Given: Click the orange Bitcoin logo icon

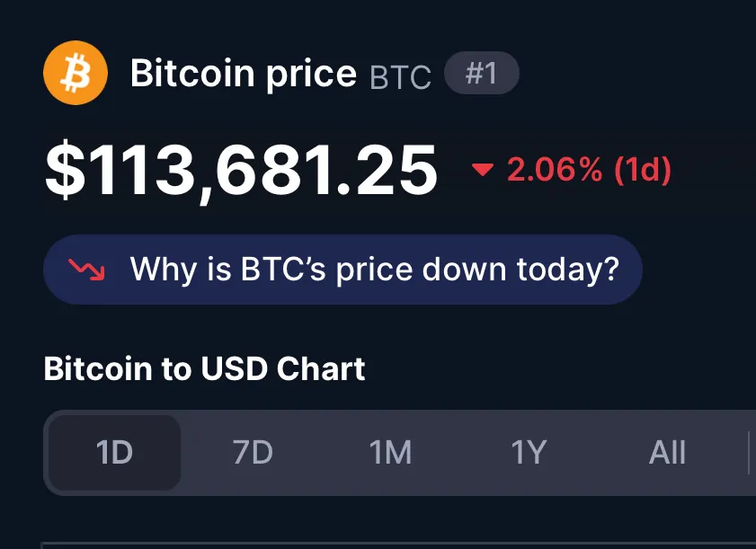Looking at the screenshot, I should pos(76,73).
